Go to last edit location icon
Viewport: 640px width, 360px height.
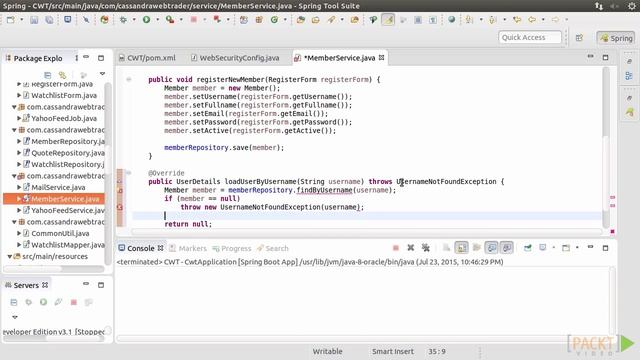tap(517, 19)
